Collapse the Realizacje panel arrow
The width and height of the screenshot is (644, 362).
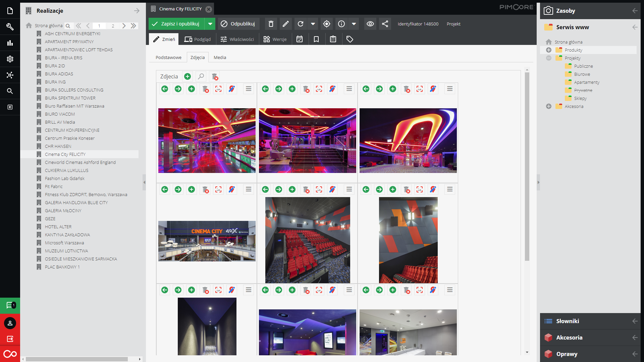137,11
